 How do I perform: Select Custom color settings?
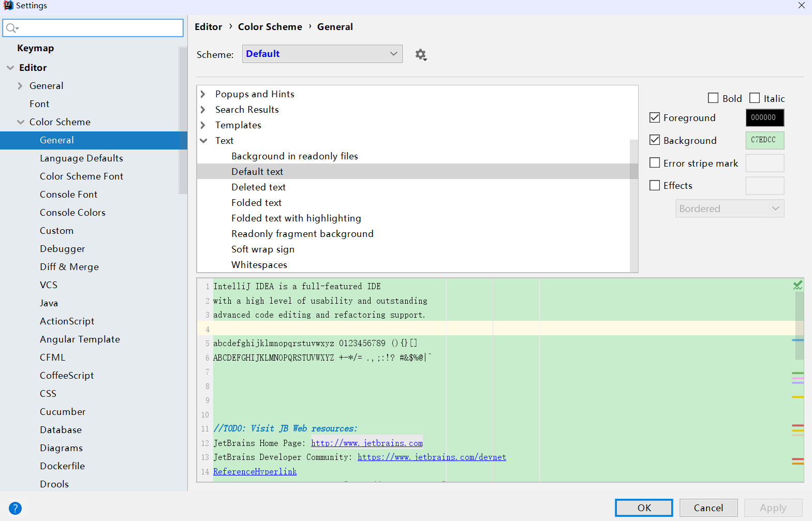(56, 231)
